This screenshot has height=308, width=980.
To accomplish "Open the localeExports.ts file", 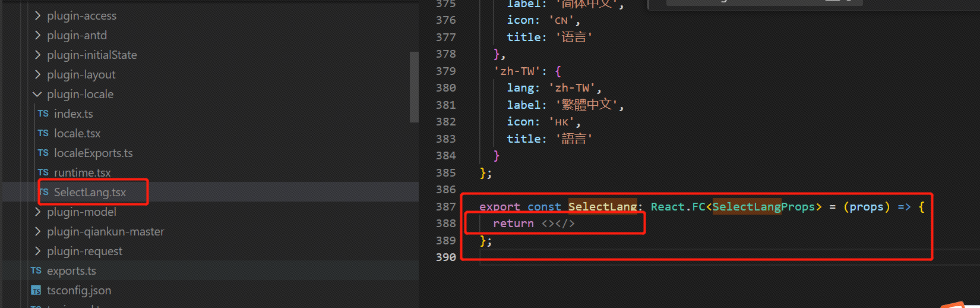I will [93, 153].
